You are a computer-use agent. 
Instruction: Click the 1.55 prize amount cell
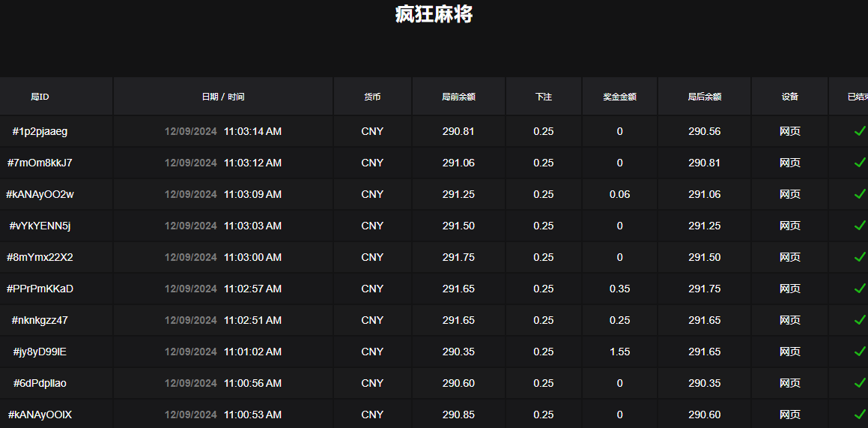pos(619,352)
